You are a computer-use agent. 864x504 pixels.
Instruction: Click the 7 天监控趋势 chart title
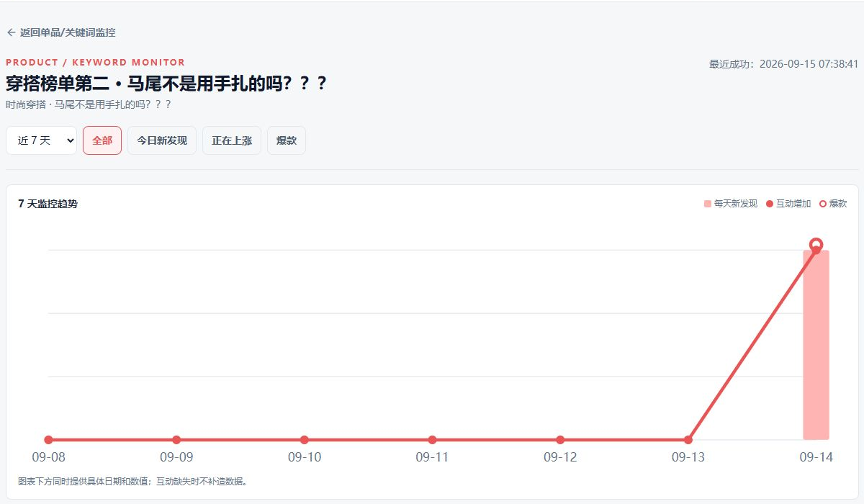click(48, 204)
